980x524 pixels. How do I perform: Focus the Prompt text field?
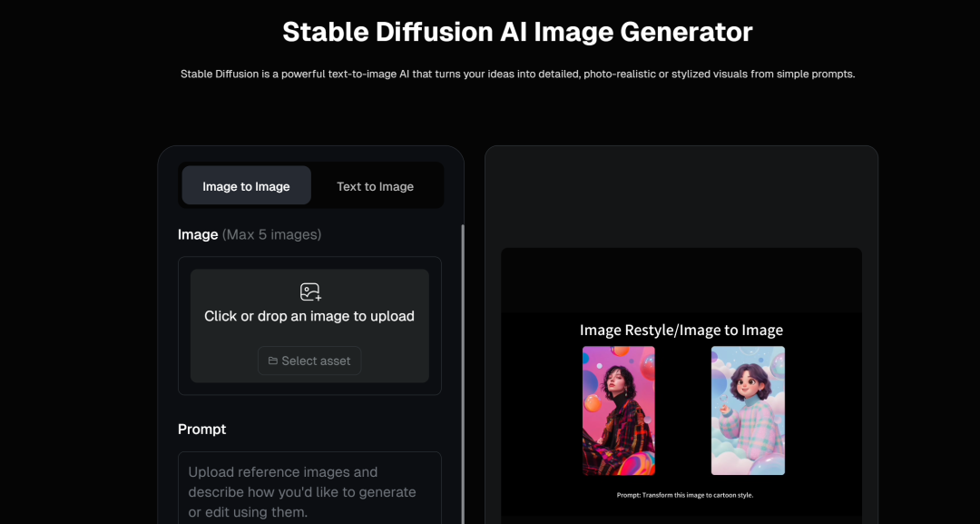pyautogui.click(x=309, y=488)
